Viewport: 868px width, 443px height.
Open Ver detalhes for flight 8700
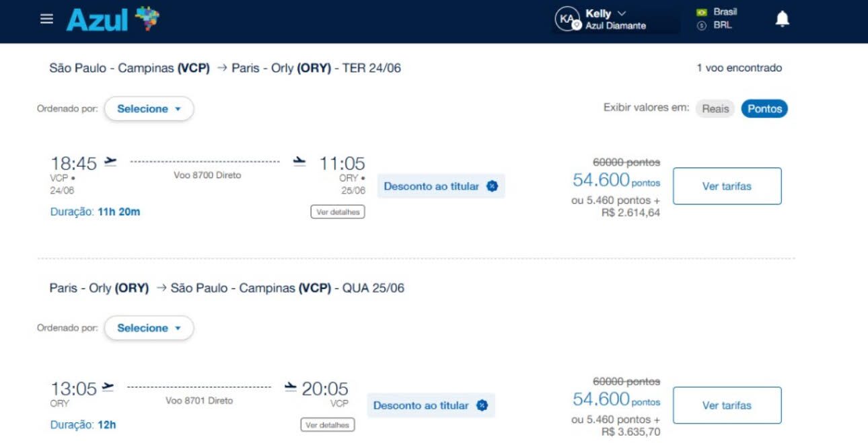(x=338, y=212)
